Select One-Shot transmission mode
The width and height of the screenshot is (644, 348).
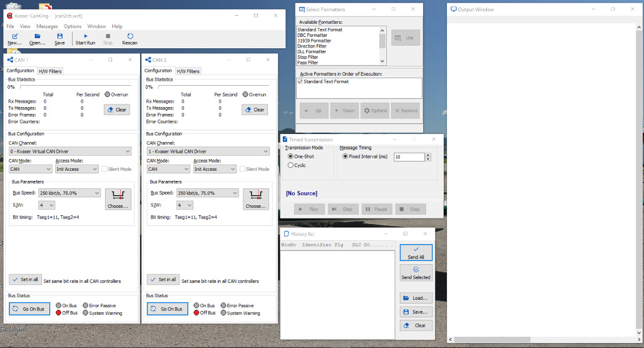point(291,156)
